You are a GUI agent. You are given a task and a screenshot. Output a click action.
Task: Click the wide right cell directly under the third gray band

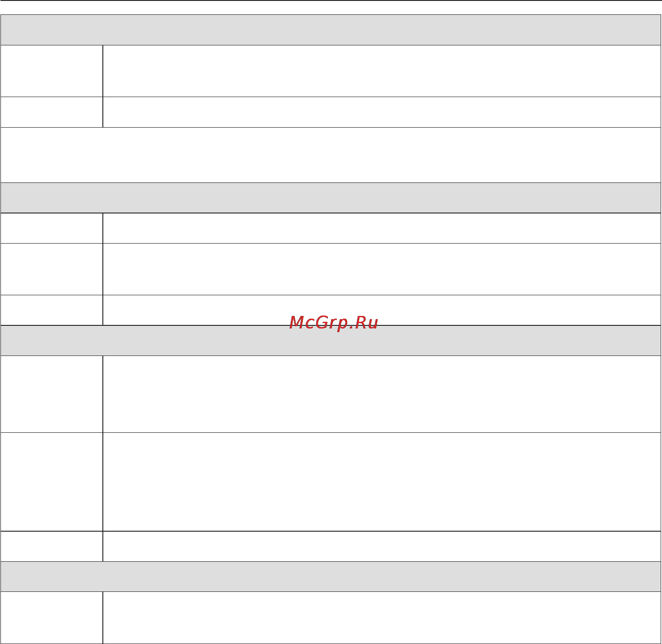(x=382, y=394)
